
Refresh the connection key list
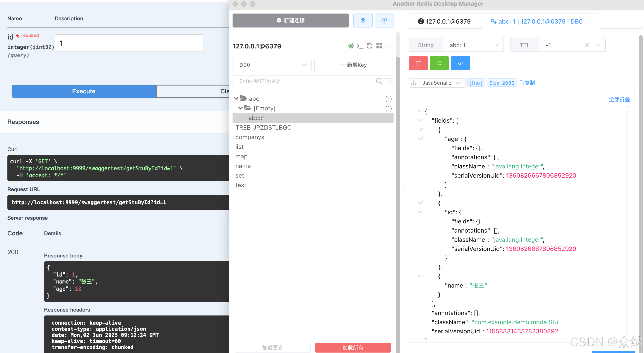[369, 46]
